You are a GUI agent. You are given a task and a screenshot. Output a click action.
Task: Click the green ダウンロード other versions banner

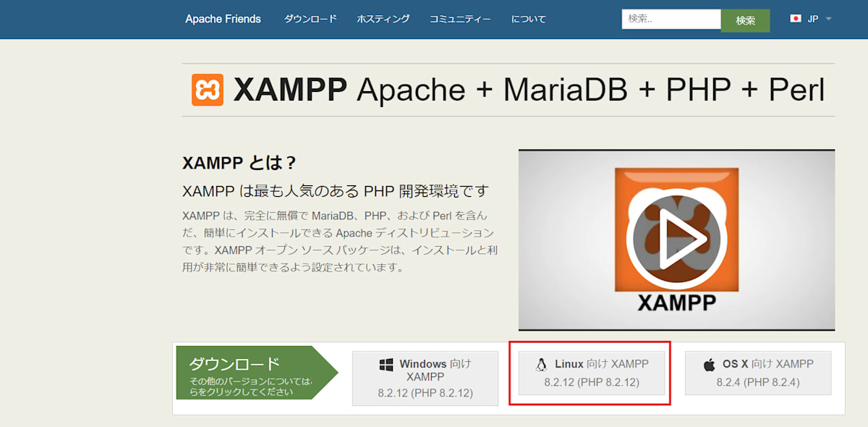pos(257,373)
